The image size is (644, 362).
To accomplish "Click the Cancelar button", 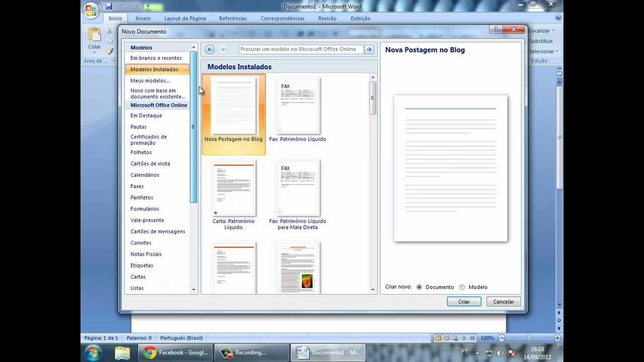I will coord(504,302).
